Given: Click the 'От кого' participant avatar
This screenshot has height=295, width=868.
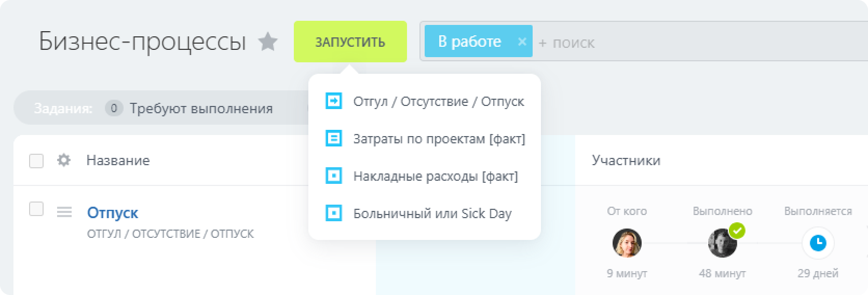Looking at the screenshot, I should (x=627, y=243).
